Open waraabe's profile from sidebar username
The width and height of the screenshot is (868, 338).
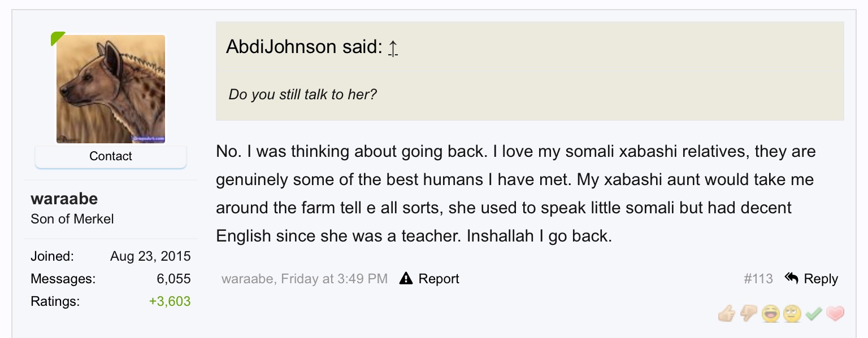point(64,199)
